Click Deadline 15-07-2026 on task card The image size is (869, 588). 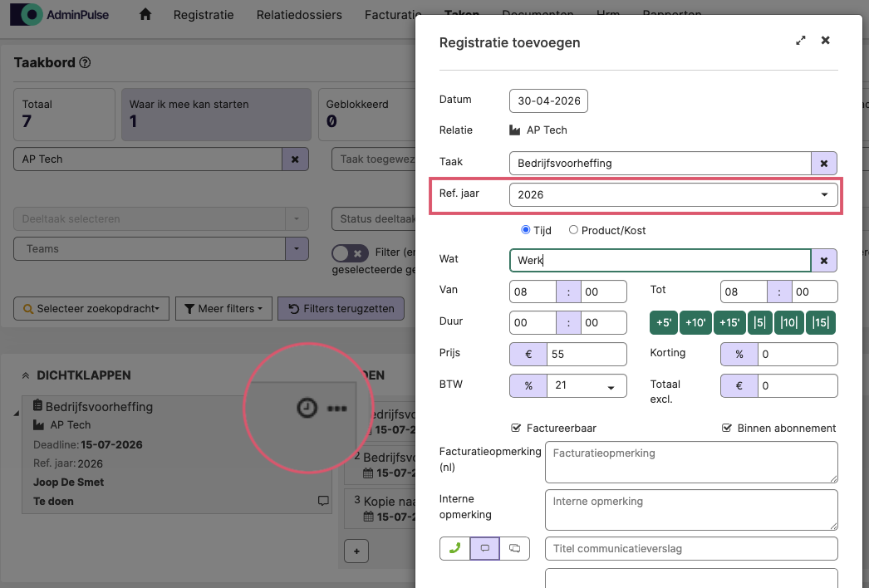coord(87,444)
